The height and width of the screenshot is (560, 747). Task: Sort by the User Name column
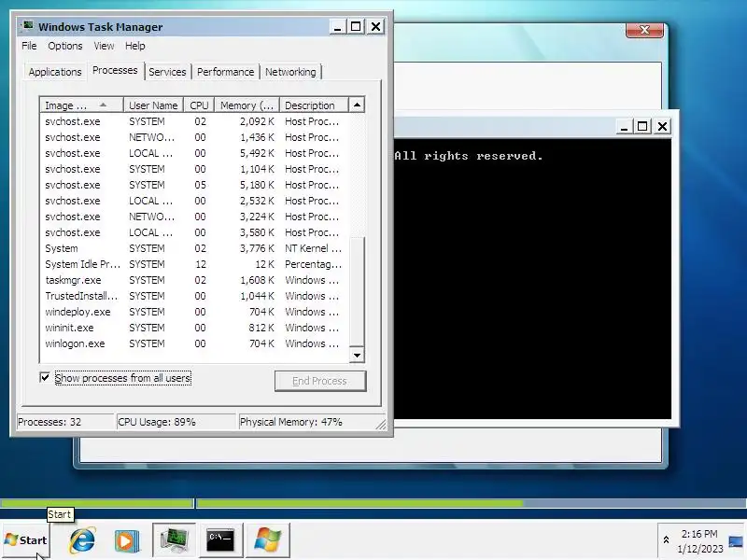[x=153, y=105]
